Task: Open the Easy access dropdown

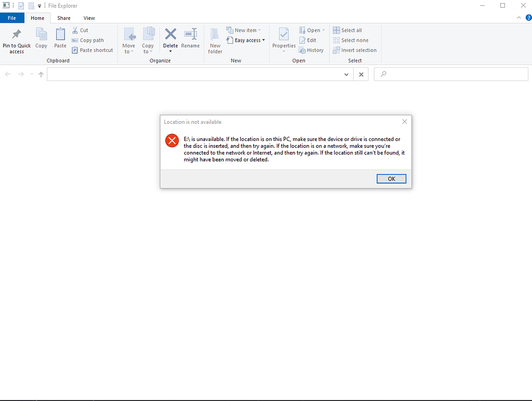Action: pos(246,40)
